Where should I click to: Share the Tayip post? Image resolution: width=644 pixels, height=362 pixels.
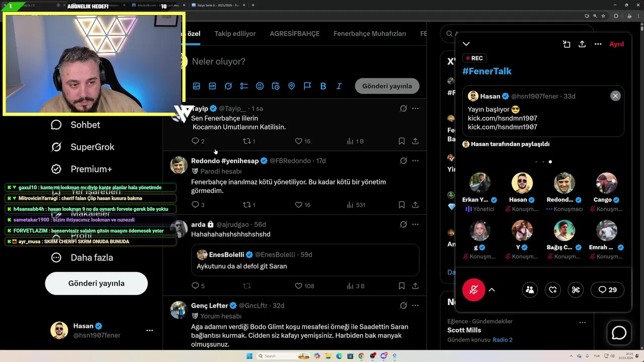(416, 141)
